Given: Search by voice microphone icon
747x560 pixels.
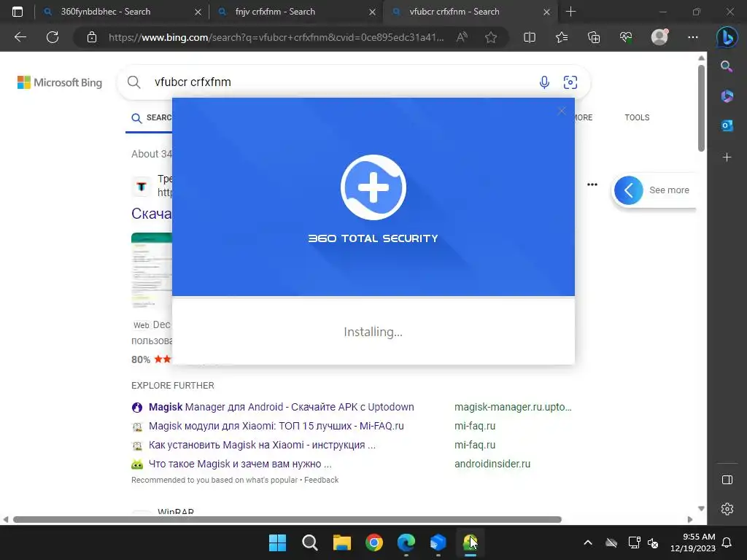Looking at the screenshot, I should click(x=544, y=82).
